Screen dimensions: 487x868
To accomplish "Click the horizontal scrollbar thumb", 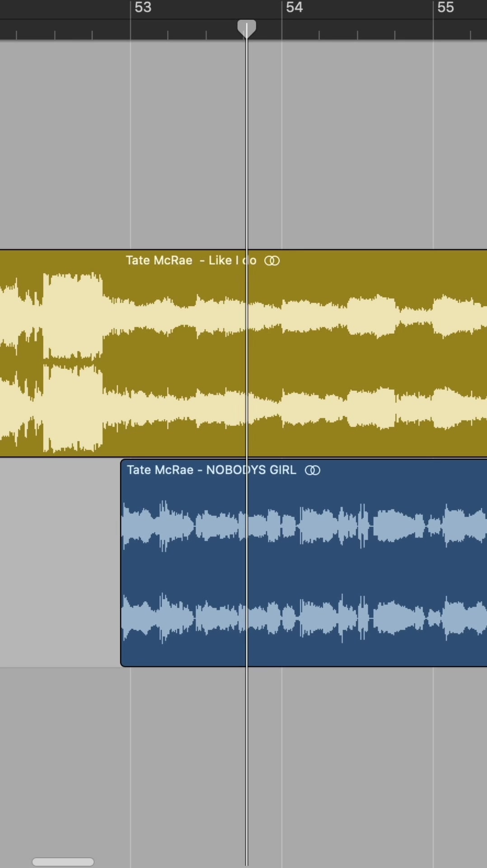I will click(63, 862).
